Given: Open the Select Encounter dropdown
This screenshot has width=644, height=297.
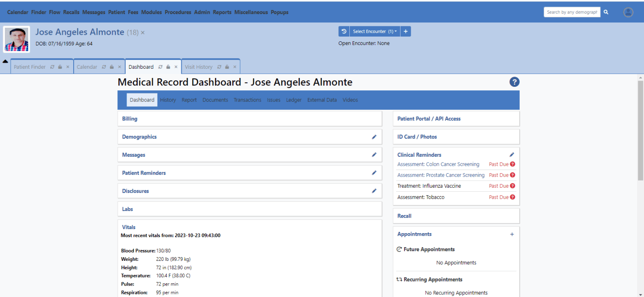Looking at the screenshot, I should [374, 31].
